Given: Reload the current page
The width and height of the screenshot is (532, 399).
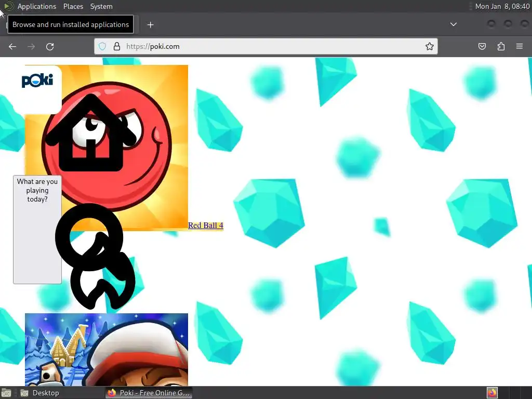Looking at the screenshot, I should coord(50,46).
